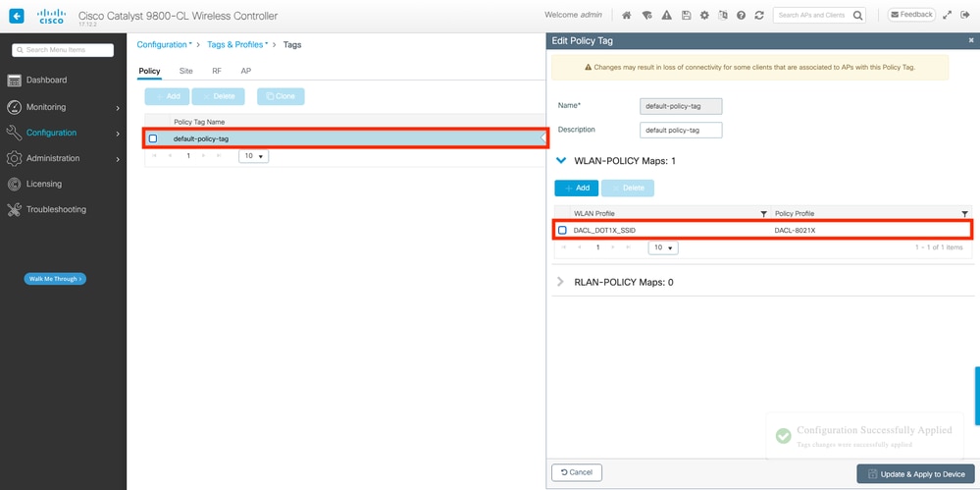The image size is (980, 490).
Task: Click the refresh arrows icon in toolbar
Action: tap(759, 15)
